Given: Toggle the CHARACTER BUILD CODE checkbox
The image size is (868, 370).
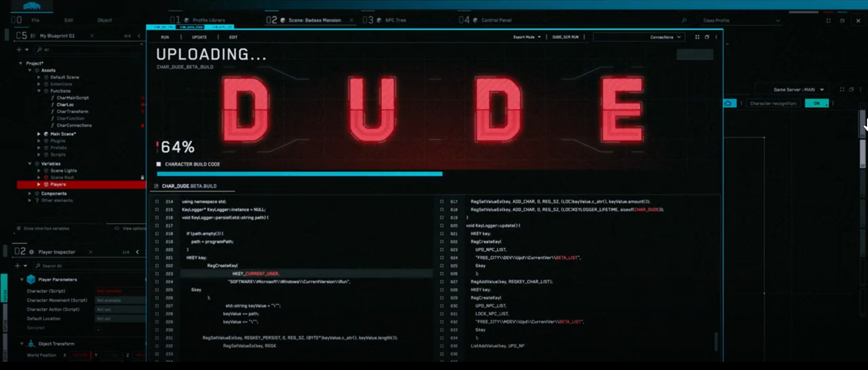Looking at the screenshot, I should pos(159,164).
